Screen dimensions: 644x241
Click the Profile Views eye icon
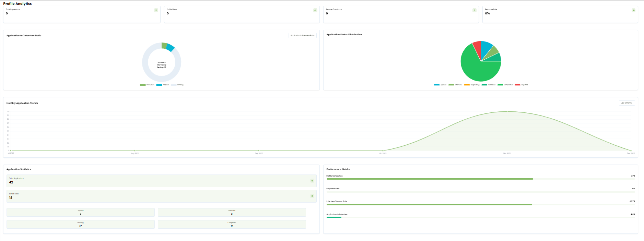pyautogui.click(x=315, y=10)
